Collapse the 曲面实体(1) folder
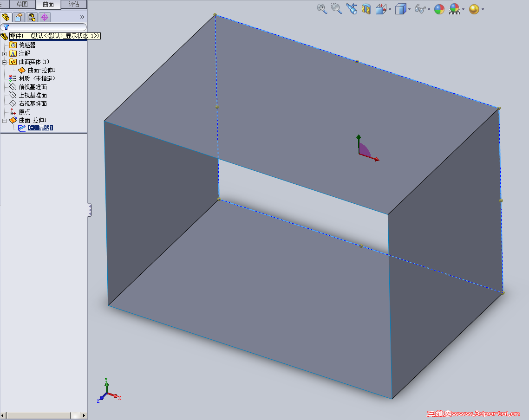 tap(4, 62)
